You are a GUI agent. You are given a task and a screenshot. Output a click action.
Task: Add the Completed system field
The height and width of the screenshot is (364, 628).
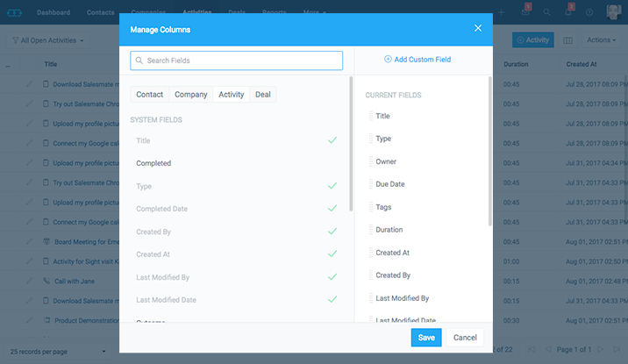[x=153, y=163]
